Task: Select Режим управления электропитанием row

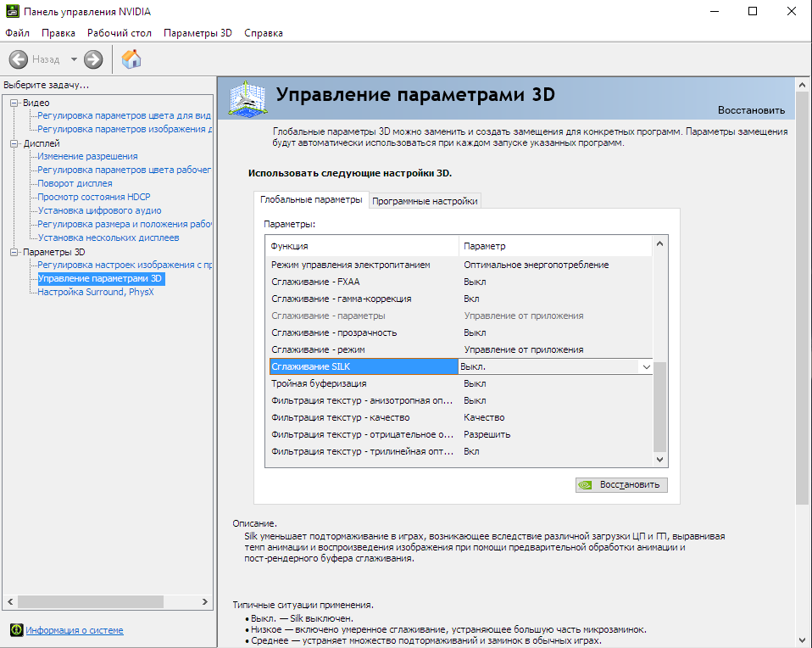Action: coord(459,265)
